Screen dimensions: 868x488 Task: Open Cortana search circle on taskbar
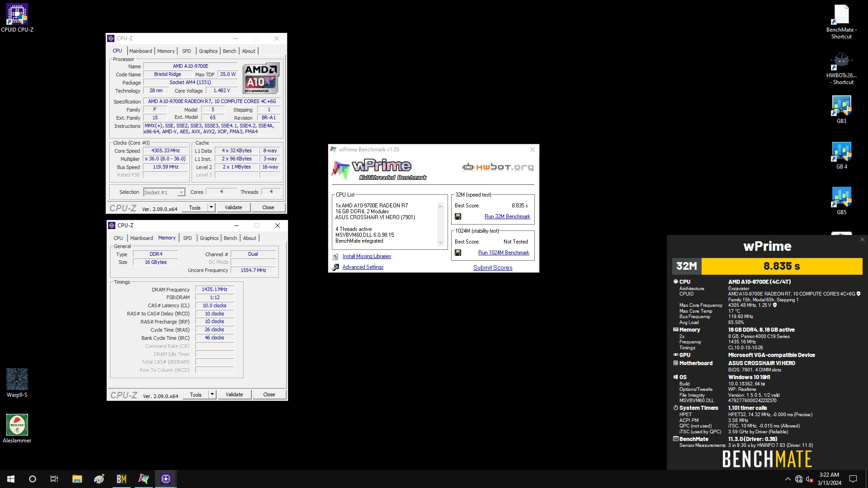click(x=33, y=479)
